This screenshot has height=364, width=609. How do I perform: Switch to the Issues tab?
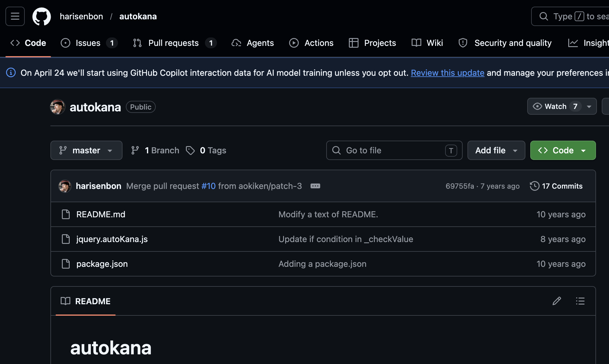click(89, 43)
